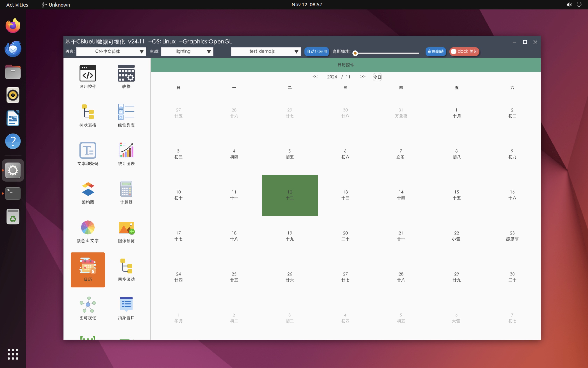
Task: Open the Trash icon in the dock
Action: click(x=13, y=217)
